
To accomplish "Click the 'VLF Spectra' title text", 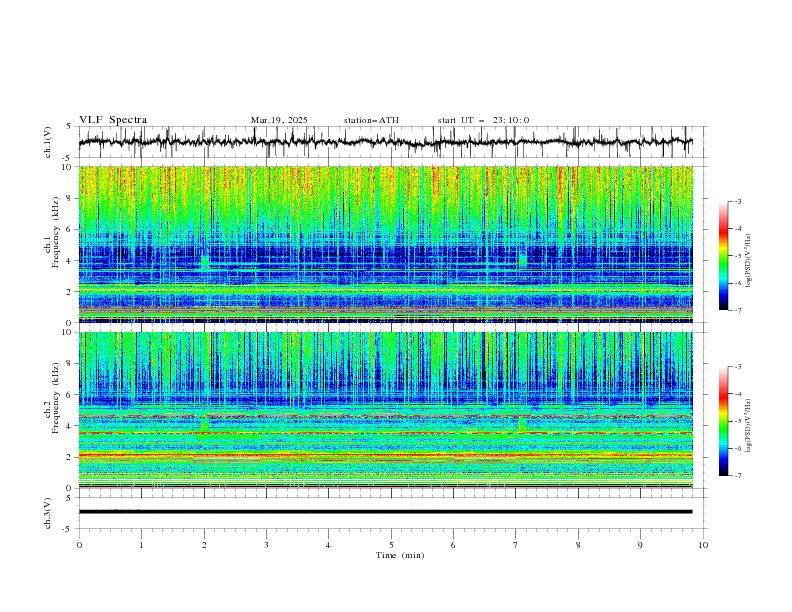I will pyautogui.click(x=113, y=120).
